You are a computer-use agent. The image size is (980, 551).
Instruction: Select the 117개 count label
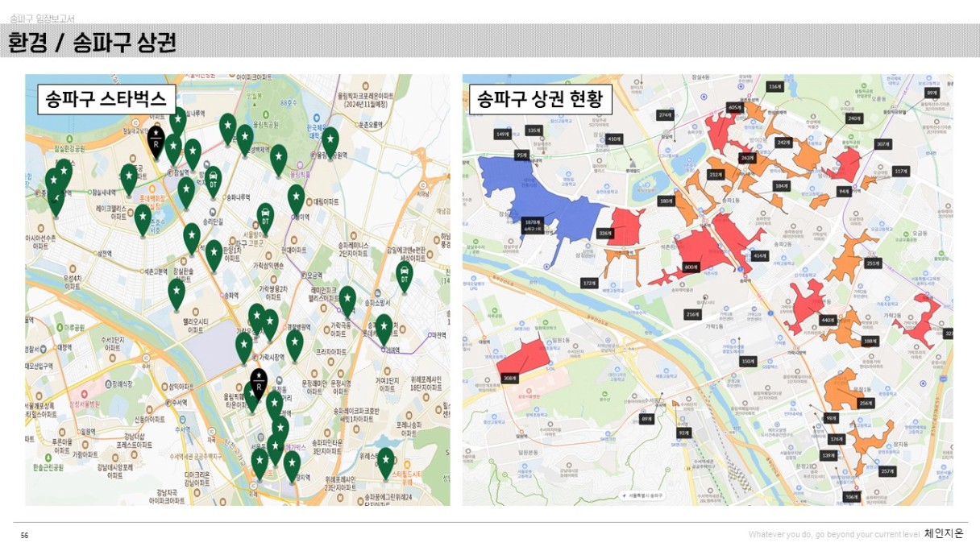tap(900, 171)
